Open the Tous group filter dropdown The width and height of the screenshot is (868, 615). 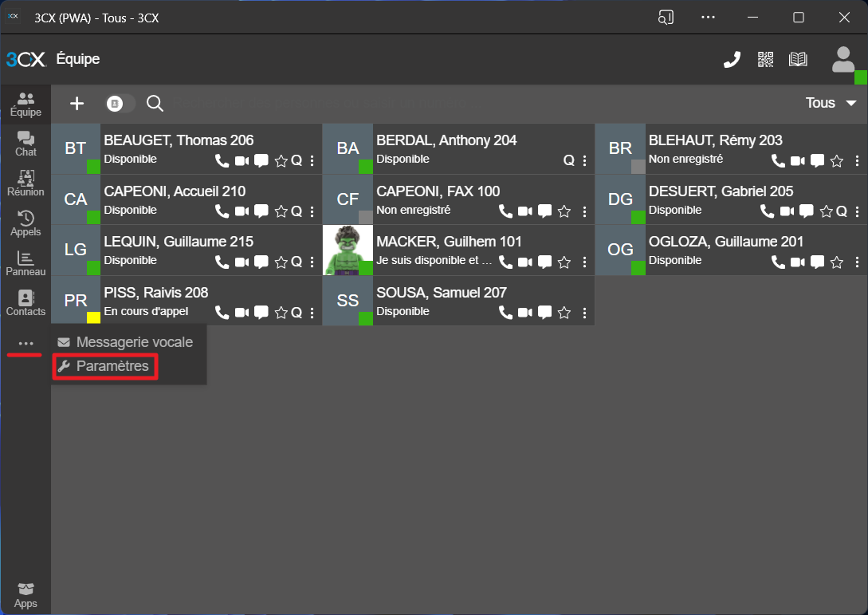831,103
